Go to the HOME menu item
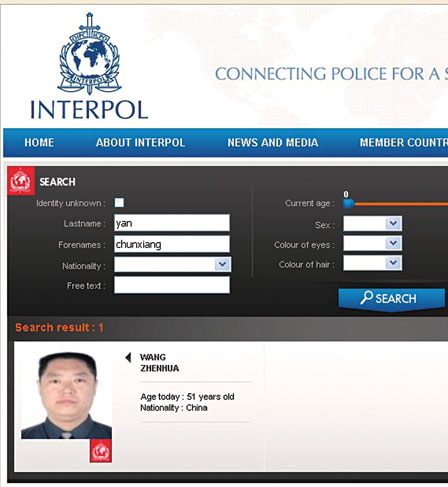This screenshot has height=487, width=448. point(39,143)
